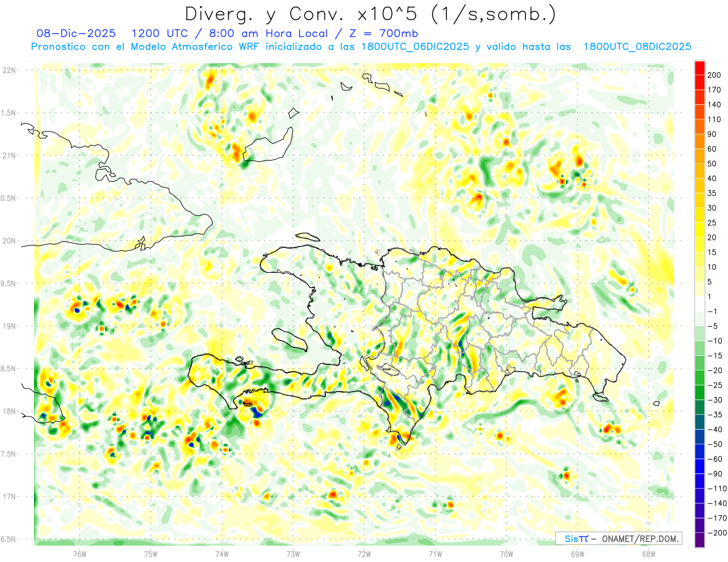Click the '1.5N' latitude label
This screenshot has width=728, height=562.
[x=9, y=113]
